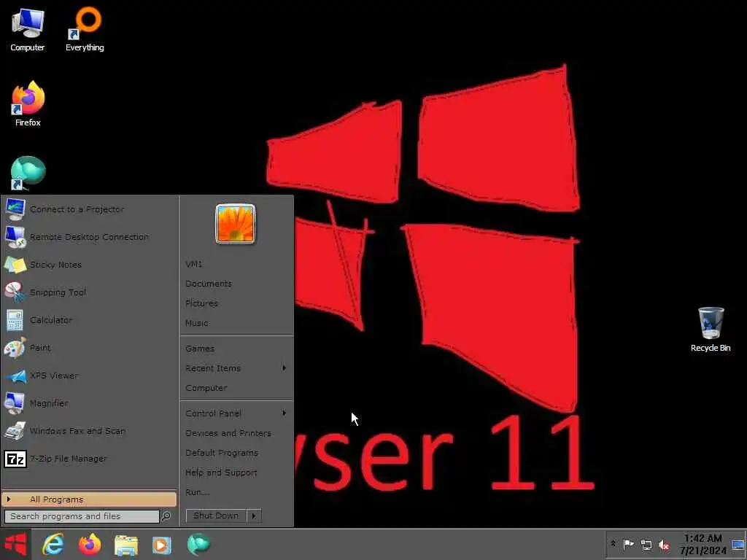
Task: Click the Remote Desktop Connection icon
Action: click(15, 237)
